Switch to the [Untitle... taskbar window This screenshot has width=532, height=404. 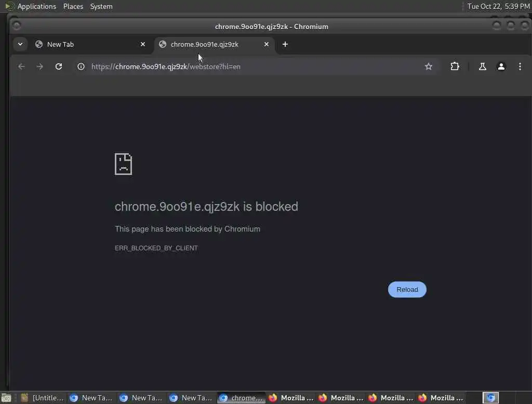[43, 398]
